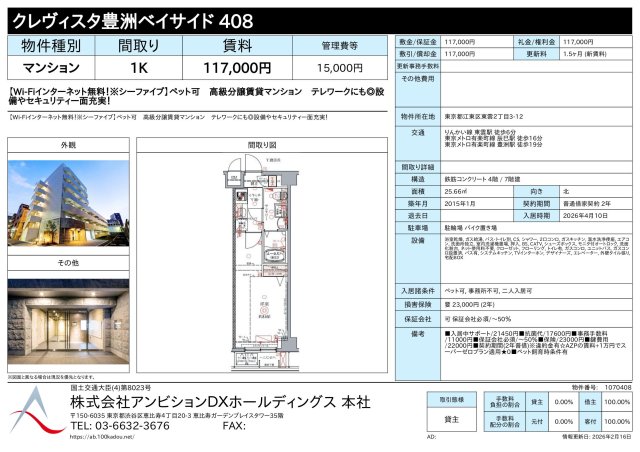The image size is (640, 452).
Task: Select the 敷引/償却金 label
Action: pos(418,54)
